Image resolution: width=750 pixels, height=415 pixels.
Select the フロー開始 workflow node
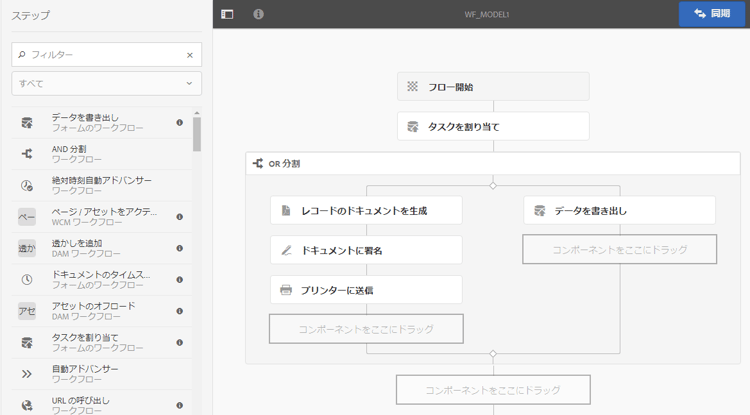click(493, 87)
